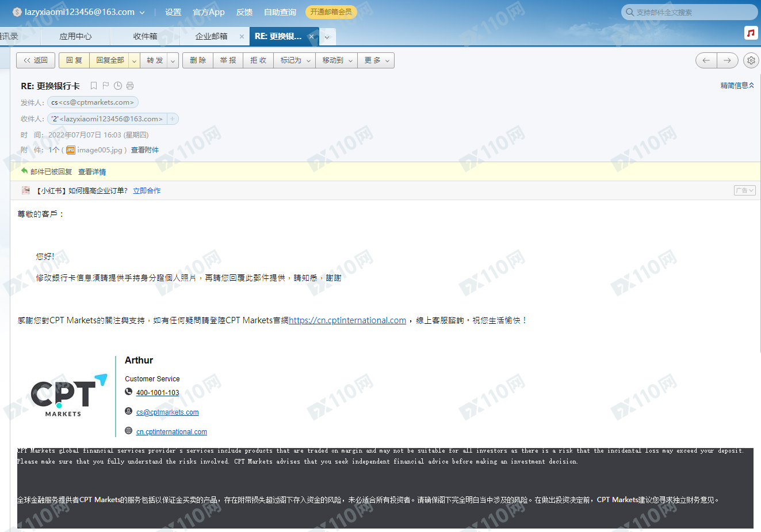This screenshot has height=532, width=761.
Task: Open the tab list dropdown chevron
Action: 327,37
